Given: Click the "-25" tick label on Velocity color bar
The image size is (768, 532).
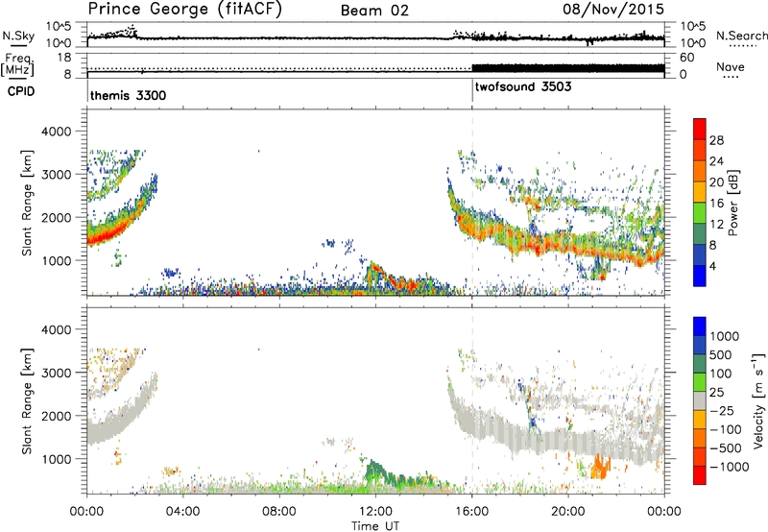Looking at the screenshot, I should click(x=722, y=410).
